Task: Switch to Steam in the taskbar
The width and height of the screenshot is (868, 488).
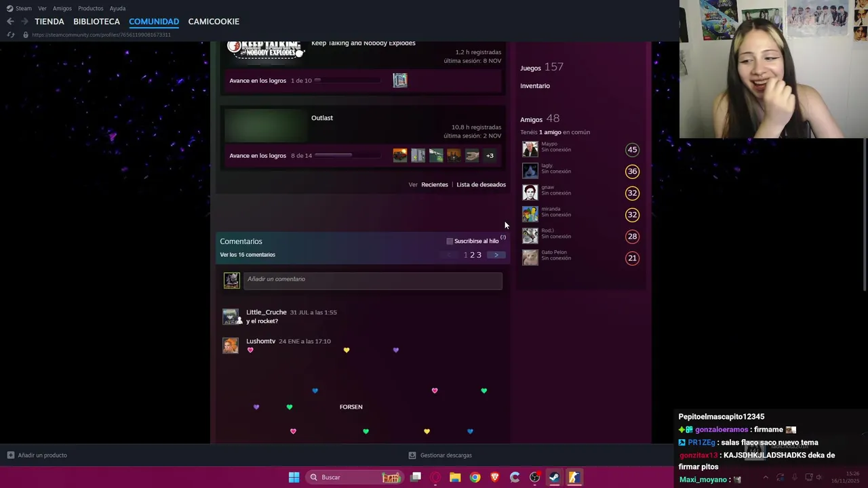Action: point(554,477)
